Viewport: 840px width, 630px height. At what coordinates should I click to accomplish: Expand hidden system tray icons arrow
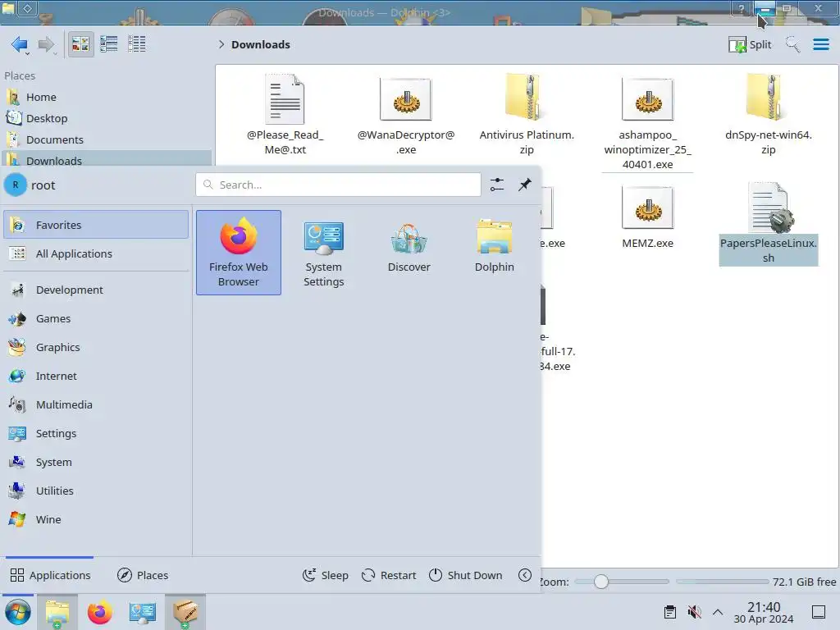(x=718, y=612)
